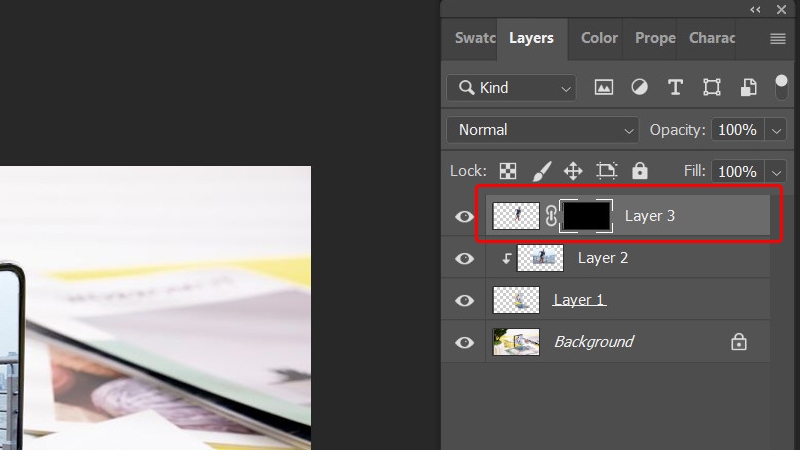Select Layer 3 image thumbnail
This screenshot has width=800, height=450.
tap(516, 216)
